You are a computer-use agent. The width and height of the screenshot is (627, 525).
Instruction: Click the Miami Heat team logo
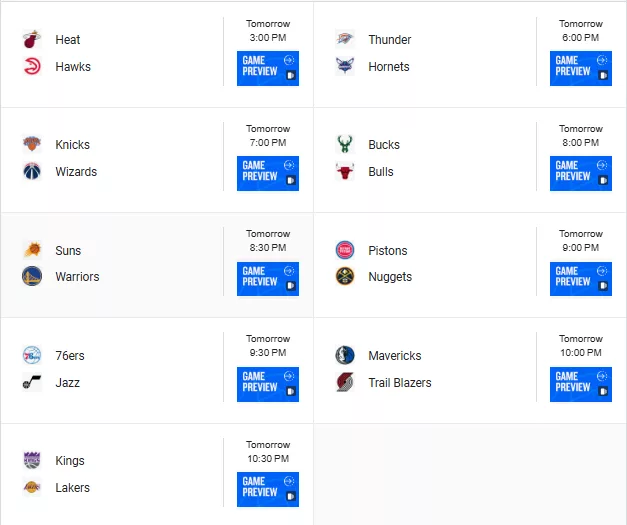[32, 39]
